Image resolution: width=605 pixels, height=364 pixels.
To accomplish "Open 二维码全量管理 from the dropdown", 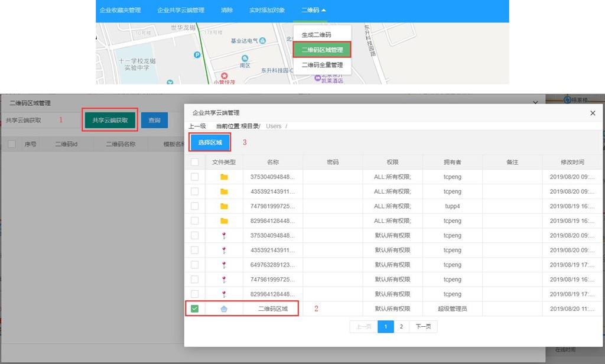I will 322,65.
